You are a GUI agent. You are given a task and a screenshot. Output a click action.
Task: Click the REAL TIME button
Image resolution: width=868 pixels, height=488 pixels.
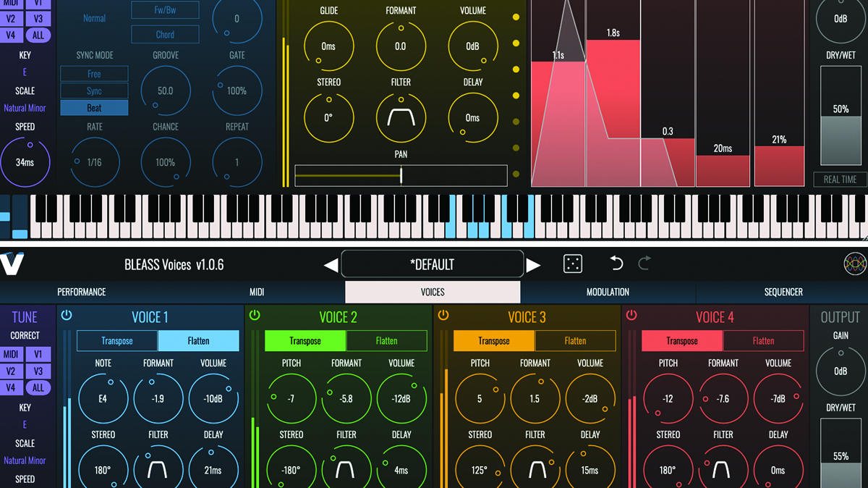[x=840, y=180]
